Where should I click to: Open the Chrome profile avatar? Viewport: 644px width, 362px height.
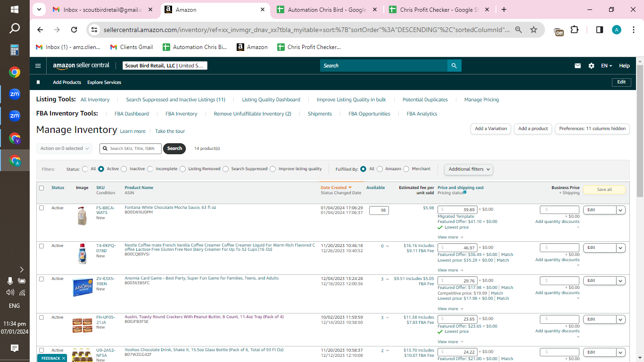(617, 30)
